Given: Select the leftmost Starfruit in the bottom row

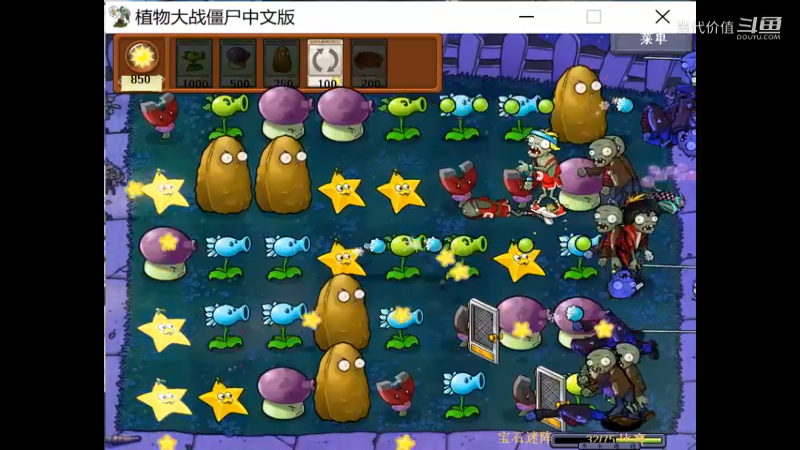Looking at the screenshot, I should point(164,400).
